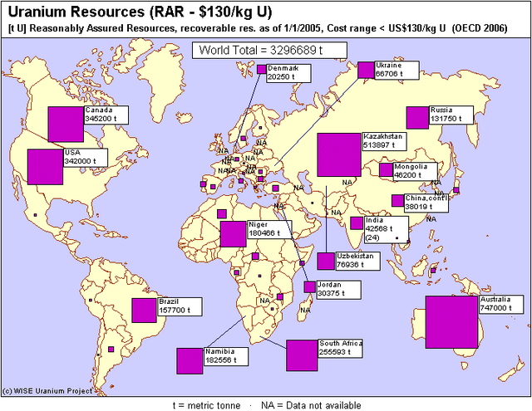Select the Russia purple square marker

pos(417,118)
